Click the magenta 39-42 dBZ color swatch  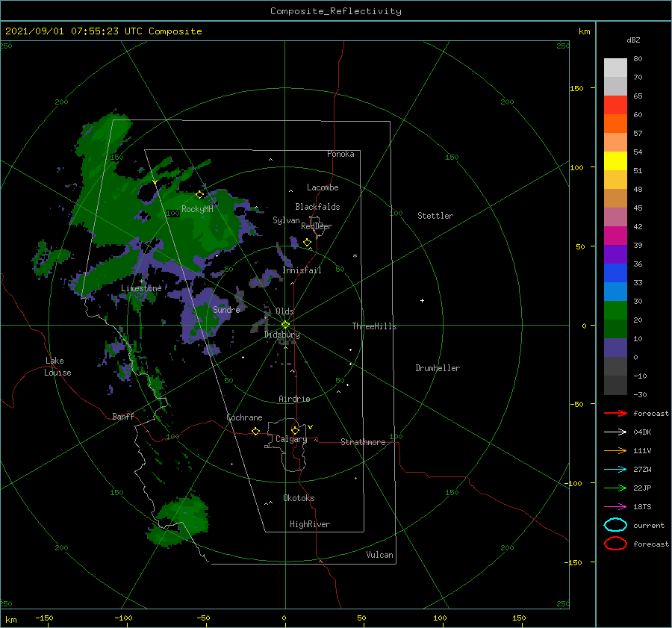pos(615,236)
